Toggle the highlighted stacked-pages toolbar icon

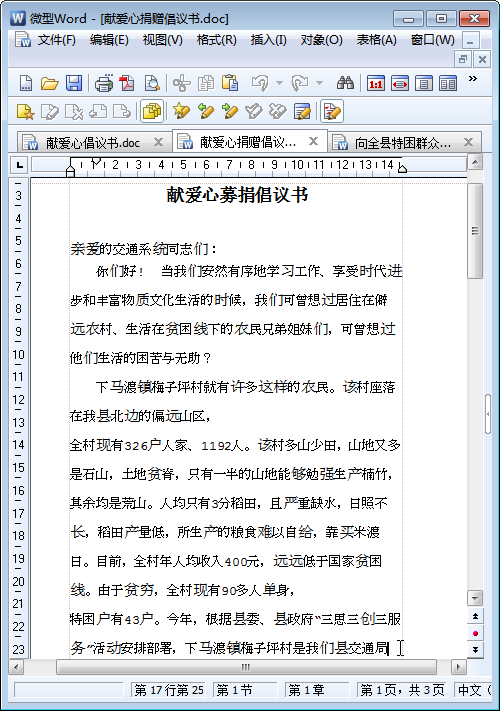(x=152, y=112)
